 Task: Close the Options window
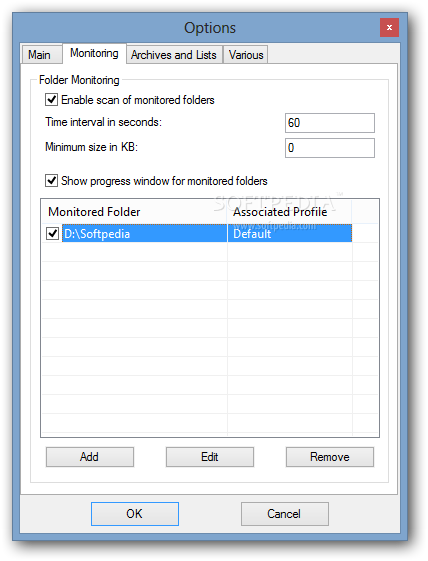pos(389,28)
